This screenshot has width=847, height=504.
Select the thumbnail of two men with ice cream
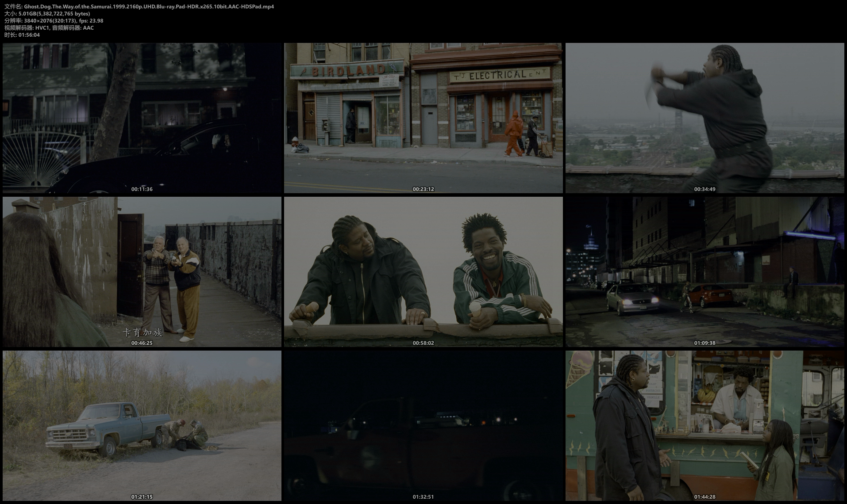click(x=423, y=272)
